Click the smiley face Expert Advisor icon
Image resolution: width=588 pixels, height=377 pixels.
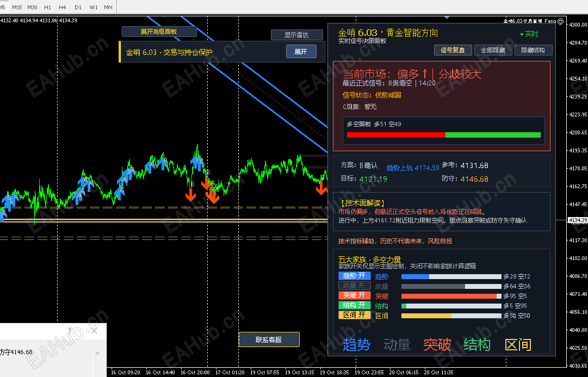click(561, 21)
